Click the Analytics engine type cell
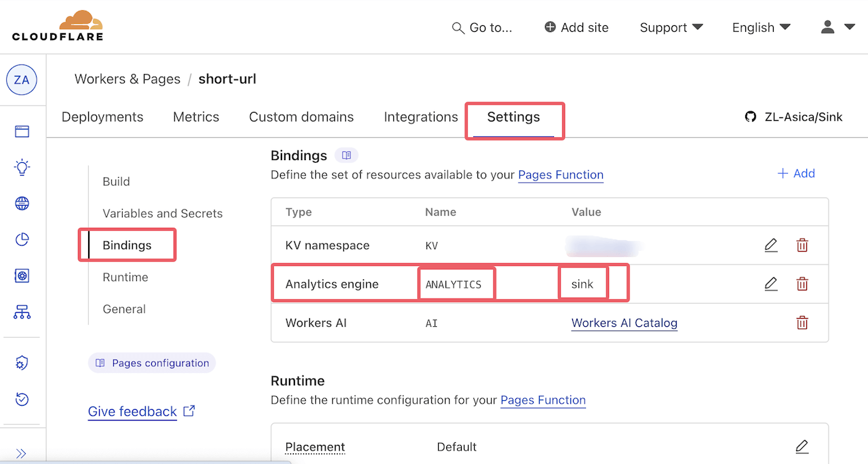Image resolution: width=868 pixels, height=464 pixels. coord(332,284)
